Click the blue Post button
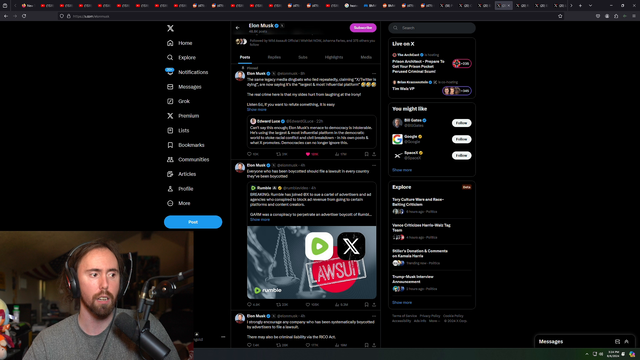This screenshot has width=640, height=360. pos(193,222)
